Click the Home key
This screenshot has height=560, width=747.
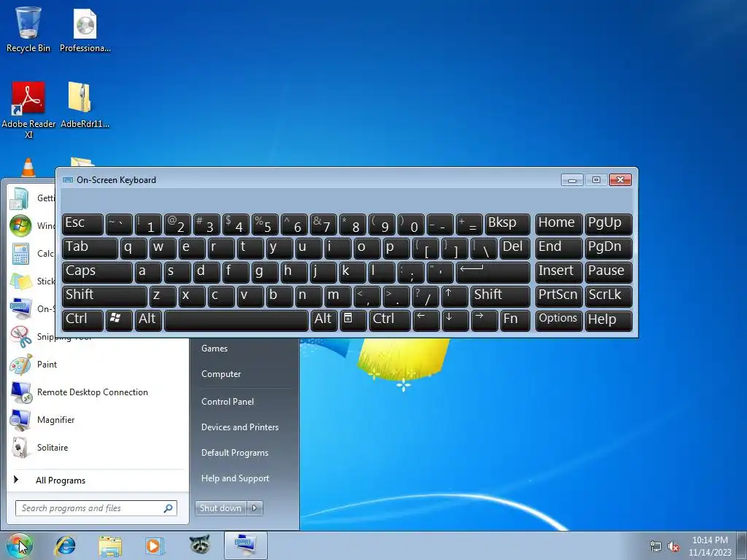click(558, 224)
